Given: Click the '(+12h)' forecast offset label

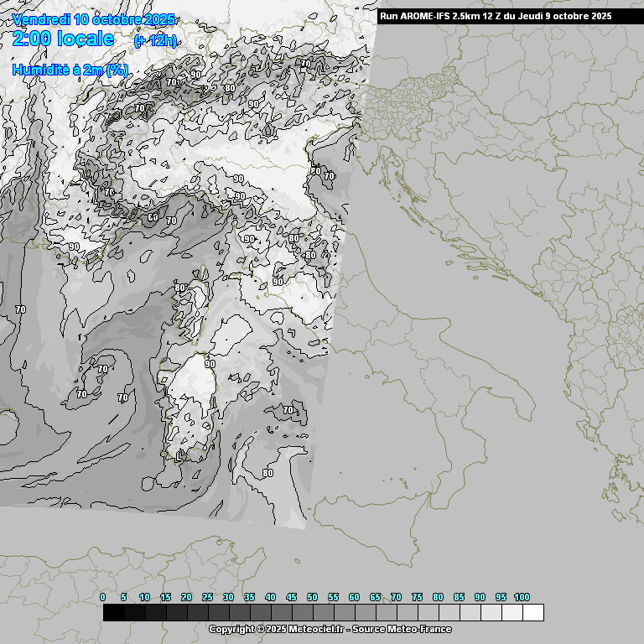Looking at the screenshot, I should coord(155,41).
